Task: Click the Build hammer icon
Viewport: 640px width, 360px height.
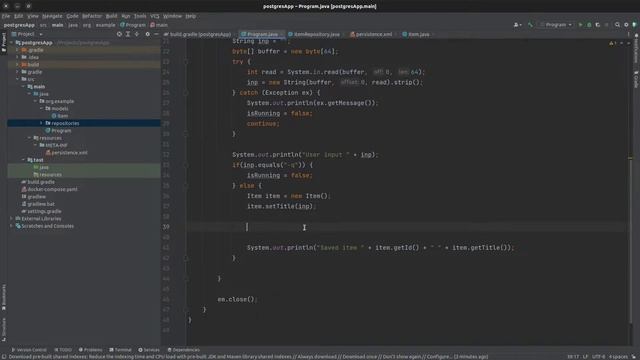Action: [530, 25]
